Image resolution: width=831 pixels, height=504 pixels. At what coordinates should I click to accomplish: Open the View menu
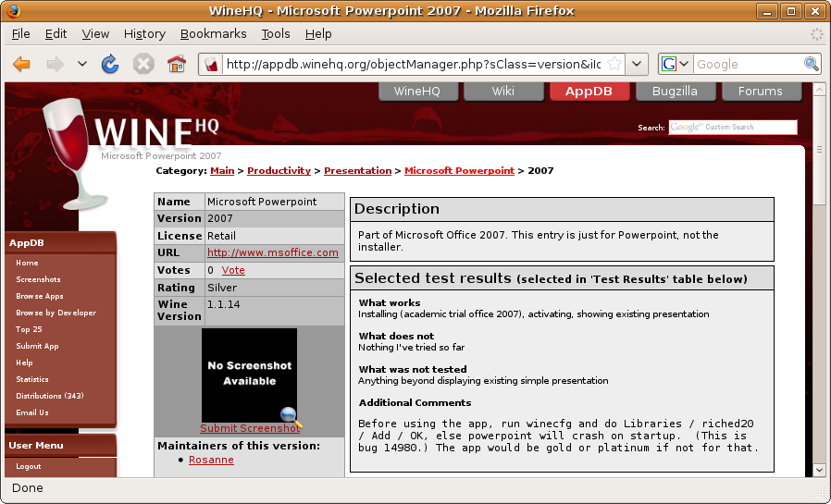coord(95,34)
